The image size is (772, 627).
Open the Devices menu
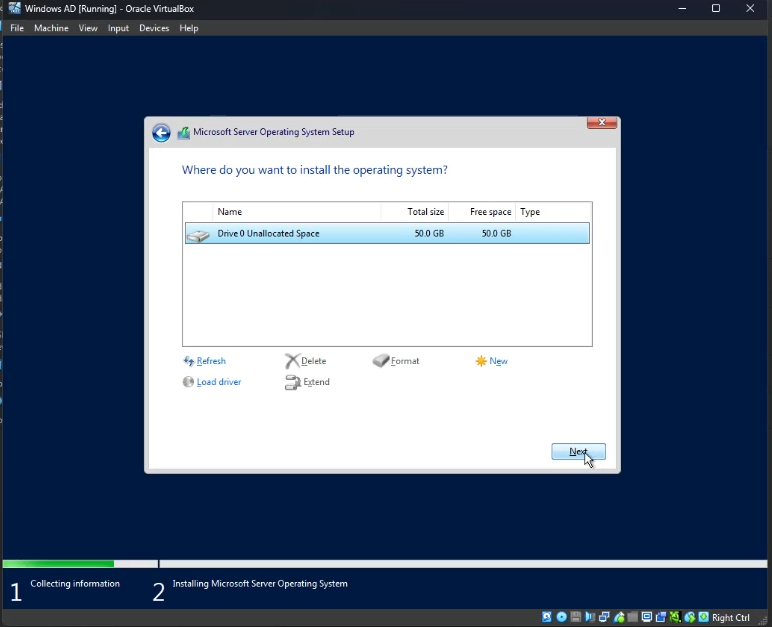click(154, 28)
